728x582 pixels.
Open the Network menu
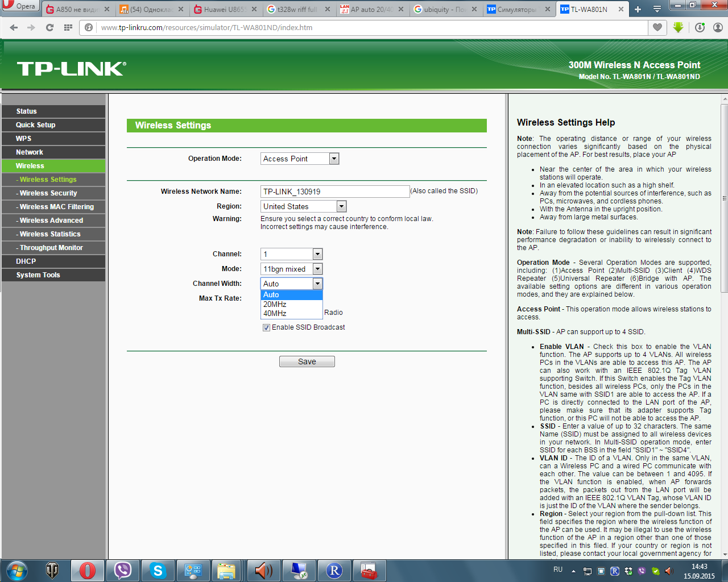[53, 152]
